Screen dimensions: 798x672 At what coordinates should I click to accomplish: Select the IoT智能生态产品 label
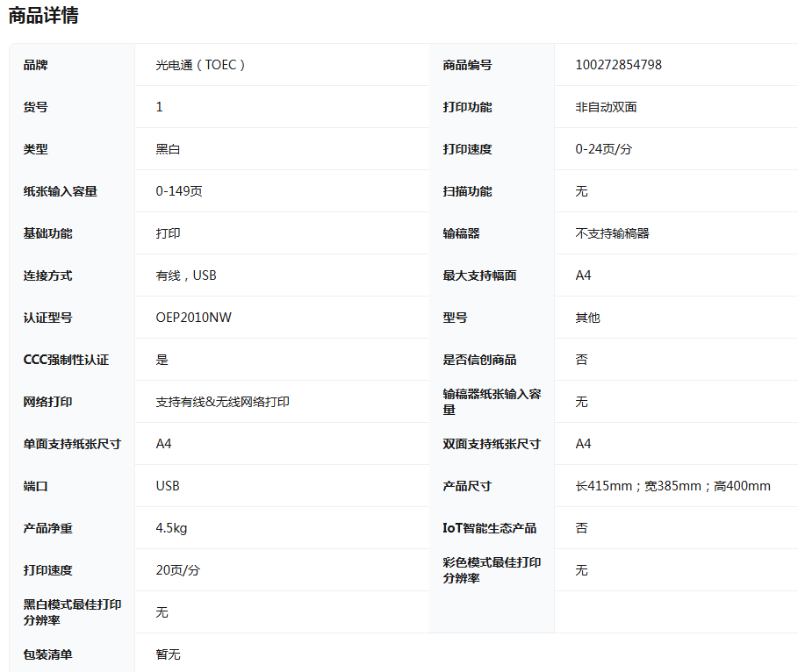click(489, 528)
